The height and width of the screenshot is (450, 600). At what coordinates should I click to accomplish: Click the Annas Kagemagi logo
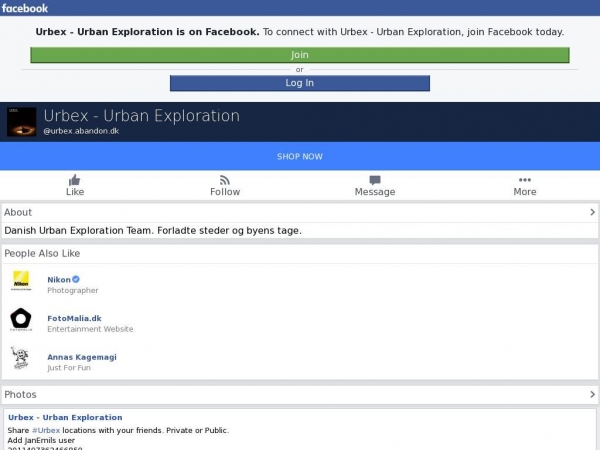20,358
